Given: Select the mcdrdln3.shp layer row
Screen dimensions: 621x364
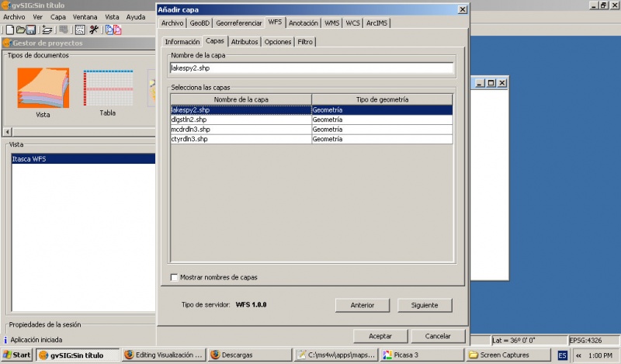Looking at the screenshot, I should click(x=241, y=130).
